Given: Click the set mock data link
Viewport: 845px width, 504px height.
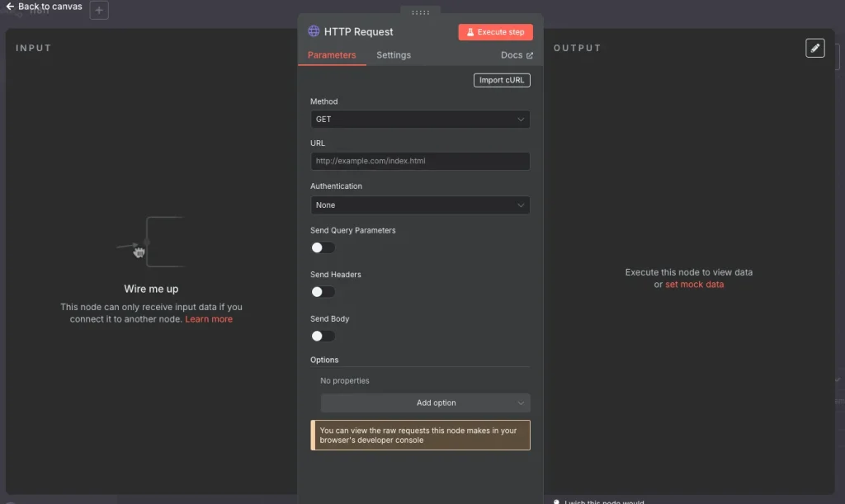Looking at the screenshot, I should tap(694, 285).
